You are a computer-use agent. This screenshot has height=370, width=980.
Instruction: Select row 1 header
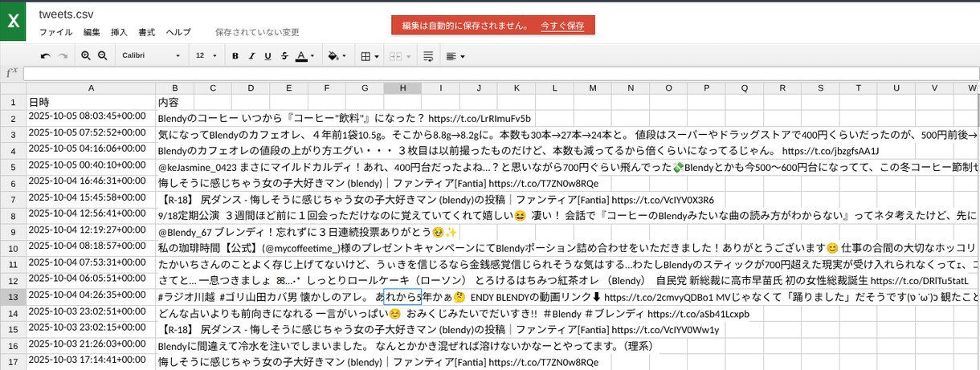(x=13, y=102)
